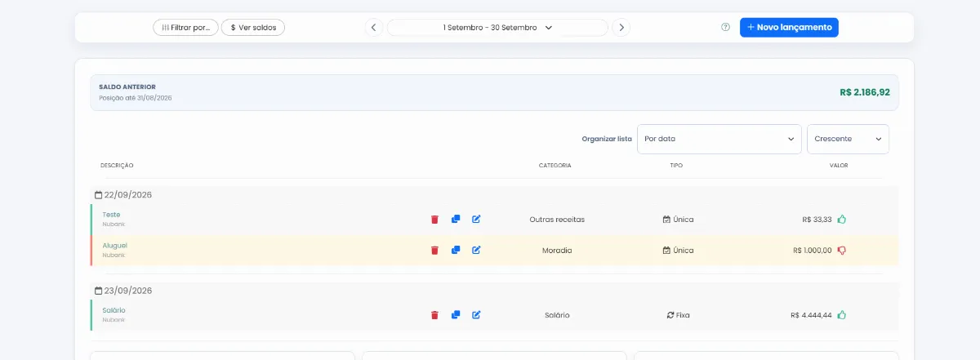Open the Crescente order dropdown
This screenshot has height=360, width=980.
point(848,139)
